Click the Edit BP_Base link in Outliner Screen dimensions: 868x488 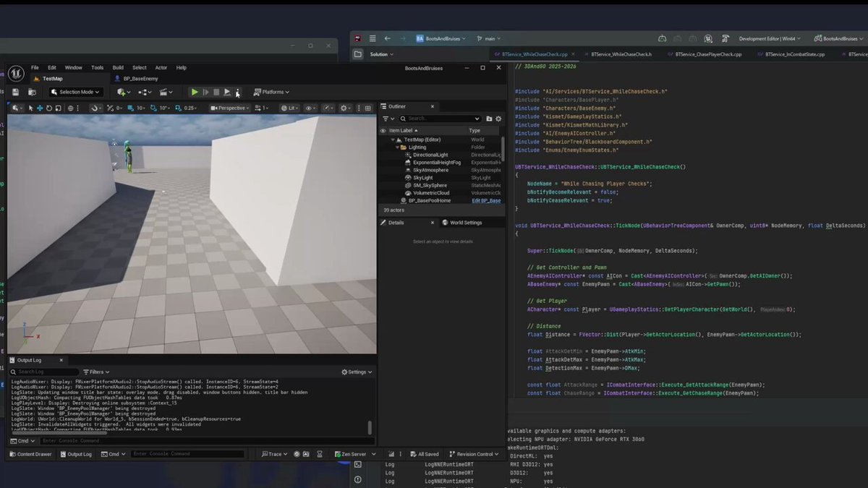[486, 200]
